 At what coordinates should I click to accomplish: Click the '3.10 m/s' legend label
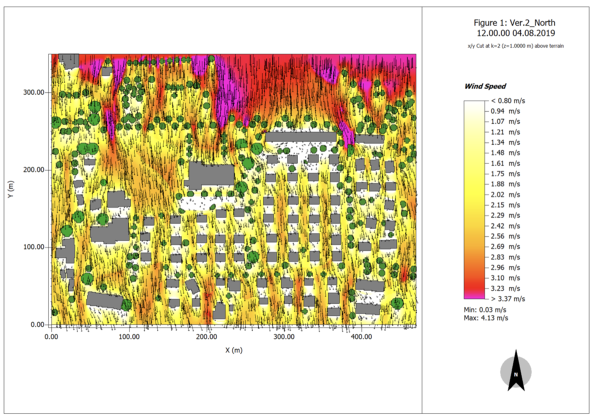[505, 278]
